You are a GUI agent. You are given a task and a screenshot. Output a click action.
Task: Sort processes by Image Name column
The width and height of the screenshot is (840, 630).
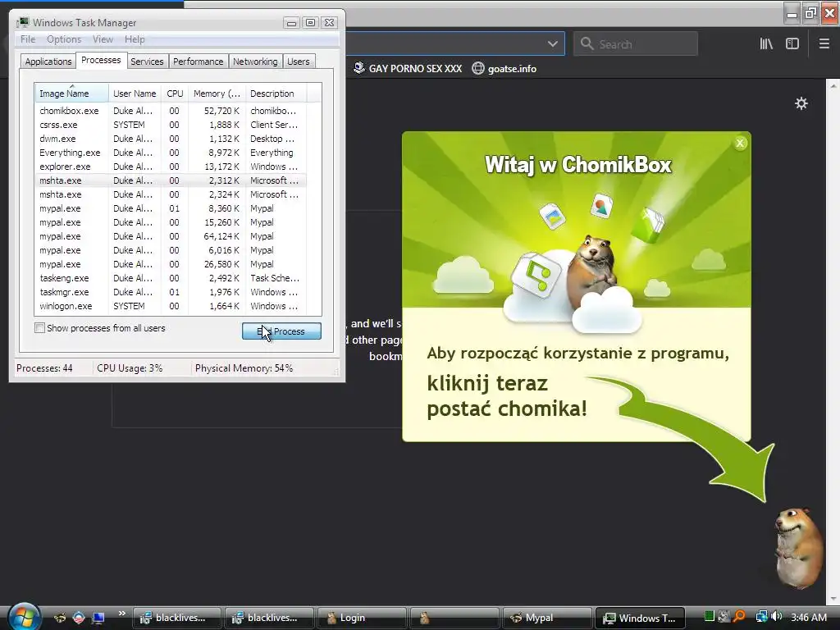pos(72,94)
